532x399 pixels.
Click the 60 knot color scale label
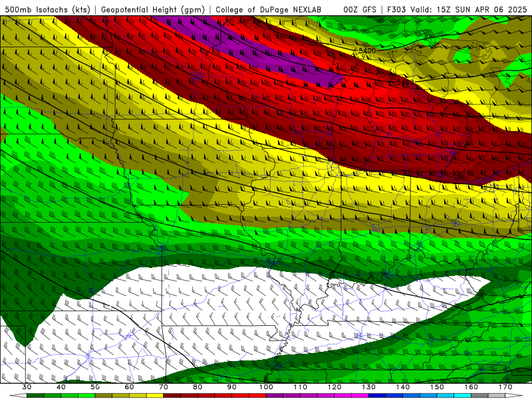[129, 387]
